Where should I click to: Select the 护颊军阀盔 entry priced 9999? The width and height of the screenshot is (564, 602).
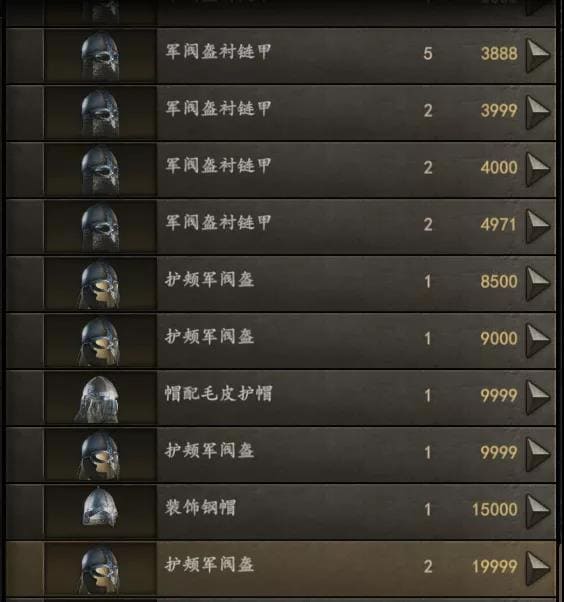(x=281, y=455)
